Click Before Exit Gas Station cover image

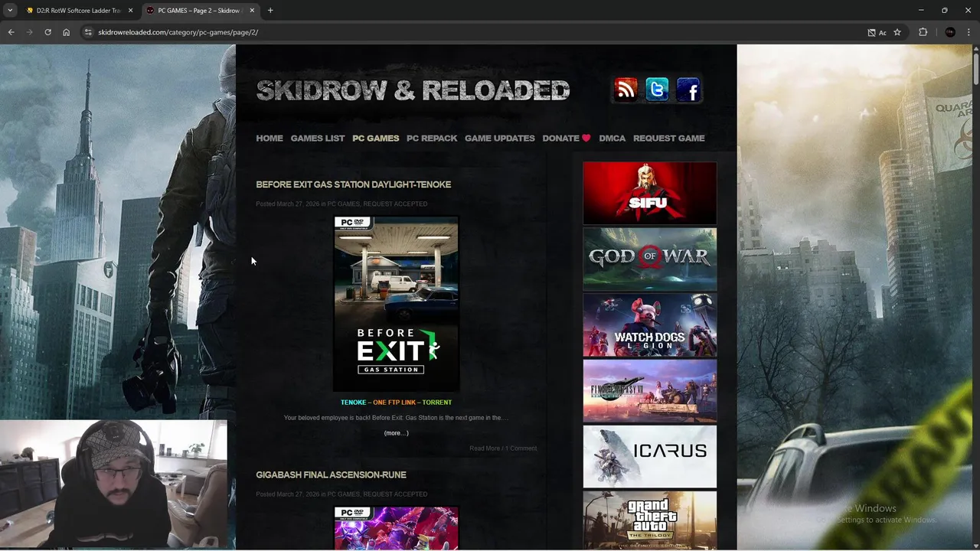[397, 304]
